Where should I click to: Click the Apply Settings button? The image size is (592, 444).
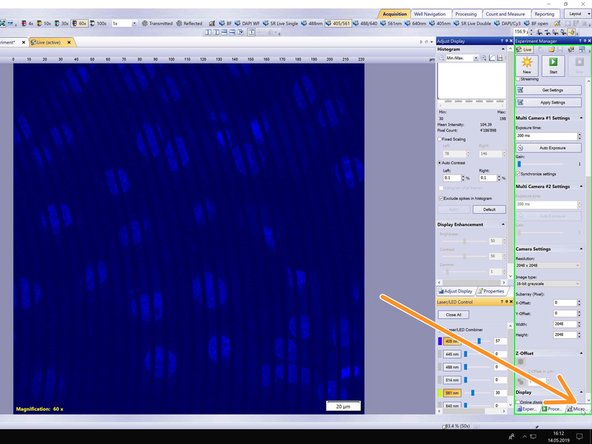coord(549,103)
